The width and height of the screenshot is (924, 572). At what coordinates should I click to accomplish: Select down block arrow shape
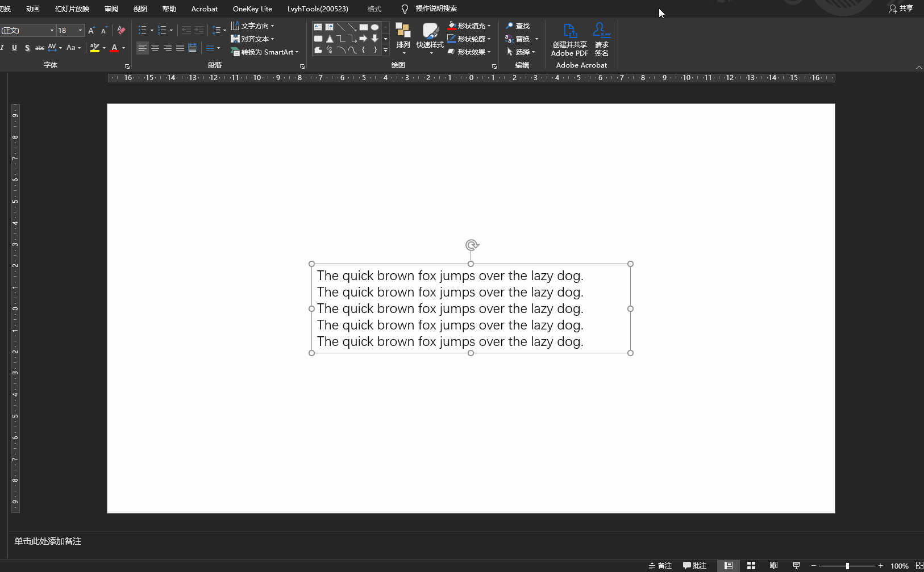375,39
